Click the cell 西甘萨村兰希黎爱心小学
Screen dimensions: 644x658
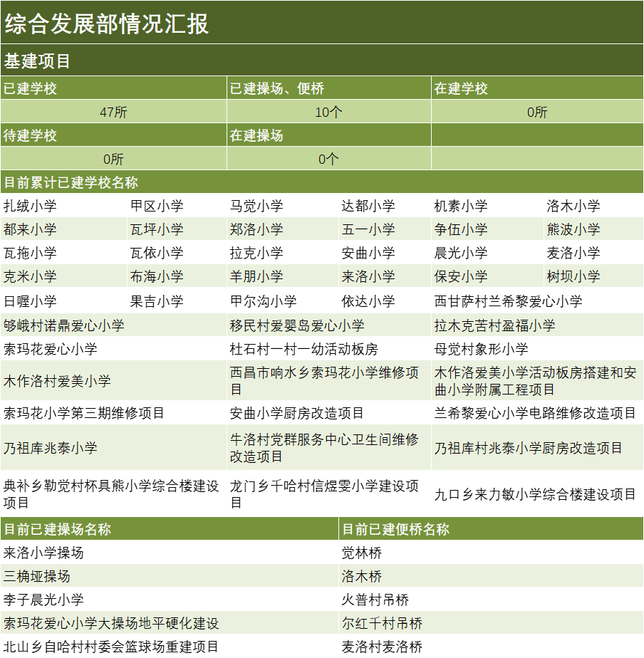point(537,301)
